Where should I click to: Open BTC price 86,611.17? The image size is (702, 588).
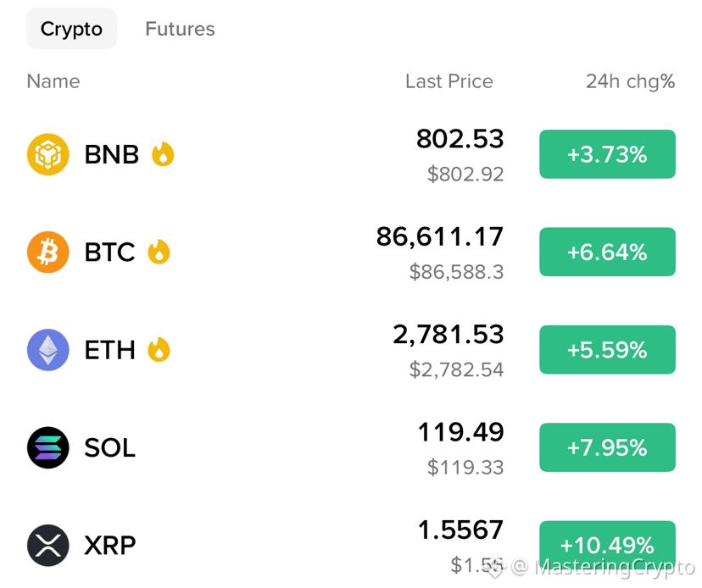pos(440,236)
